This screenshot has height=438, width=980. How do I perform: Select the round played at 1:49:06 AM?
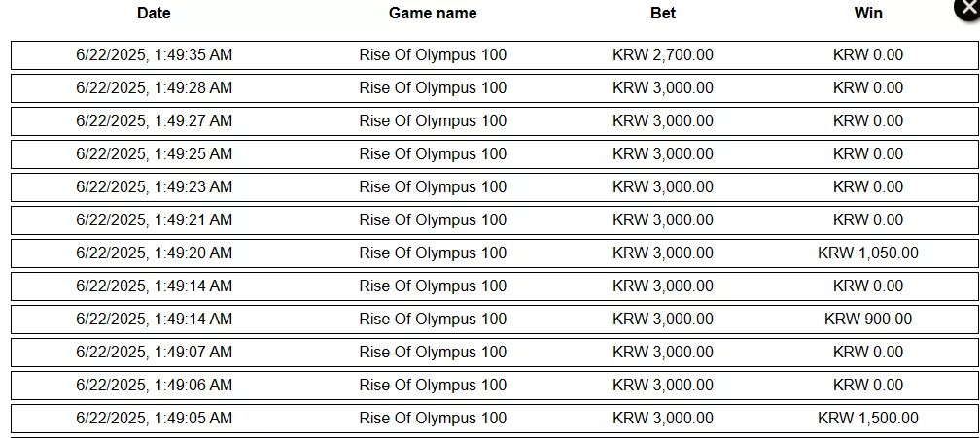click(494, 386)
